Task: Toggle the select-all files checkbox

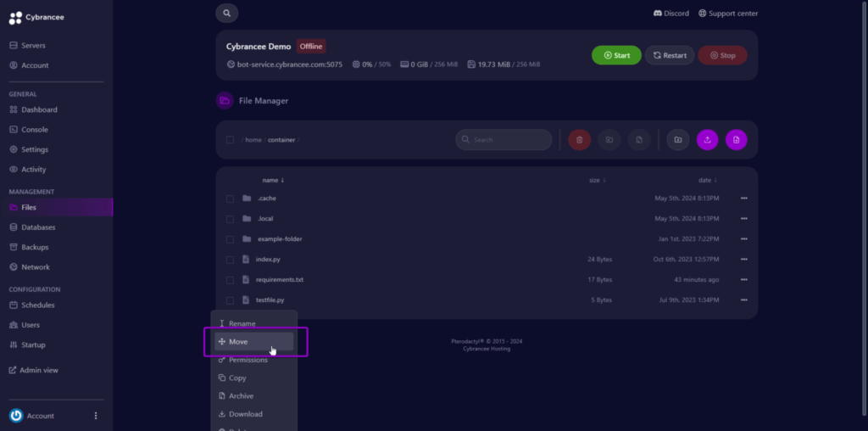Action: [230, 140]
